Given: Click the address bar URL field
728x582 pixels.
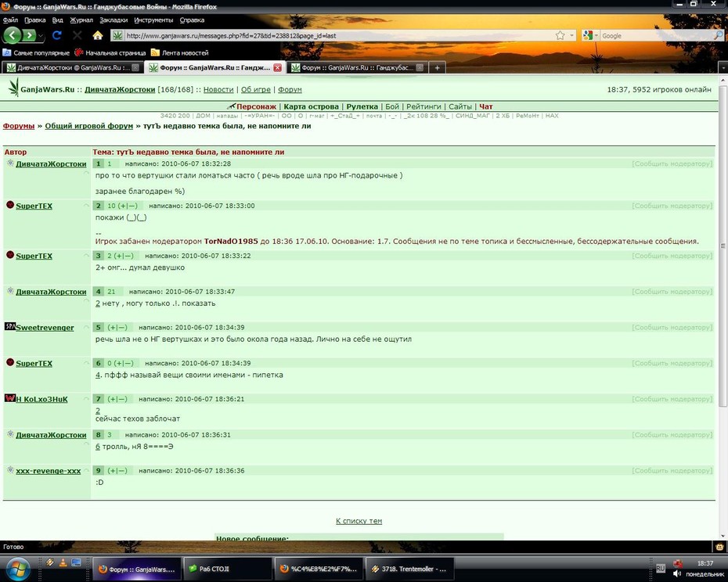Looking at the screenshot, I should point(339,36).
